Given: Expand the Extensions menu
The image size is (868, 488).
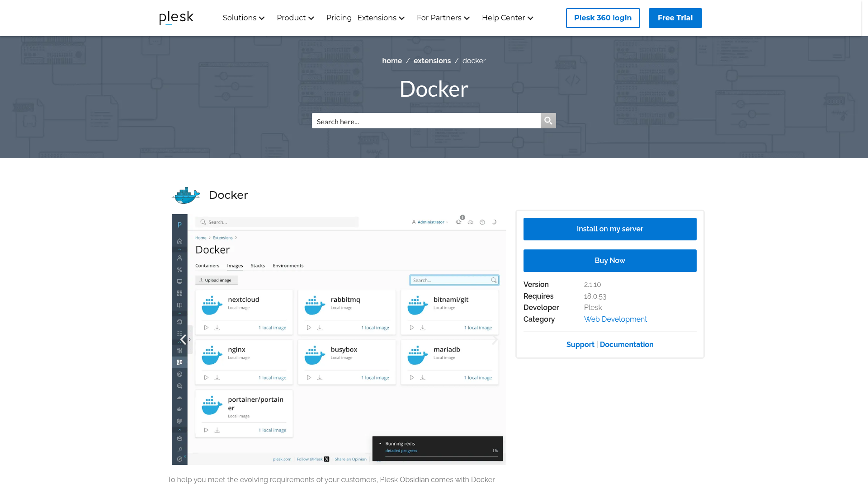Looking at the screenshot, I should (381, 18).
